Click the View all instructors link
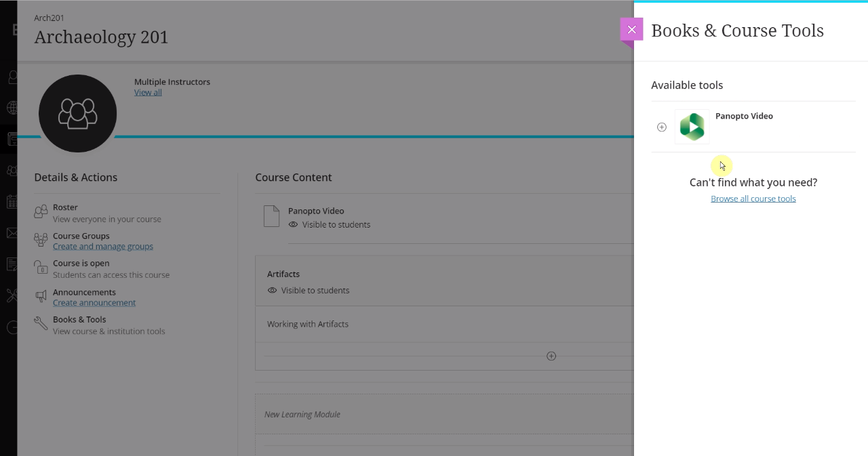 pos(148,93)
